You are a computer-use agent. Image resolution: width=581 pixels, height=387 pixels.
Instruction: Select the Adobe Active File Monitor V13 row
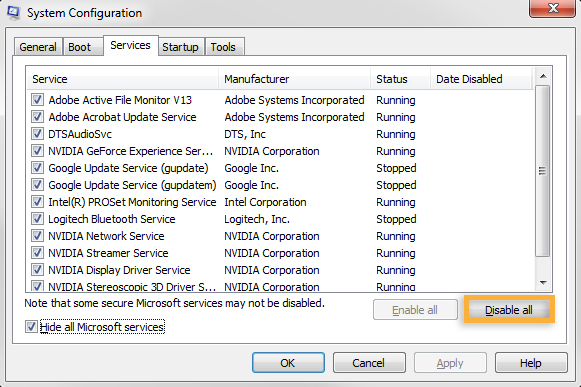[x=280, y=100]
